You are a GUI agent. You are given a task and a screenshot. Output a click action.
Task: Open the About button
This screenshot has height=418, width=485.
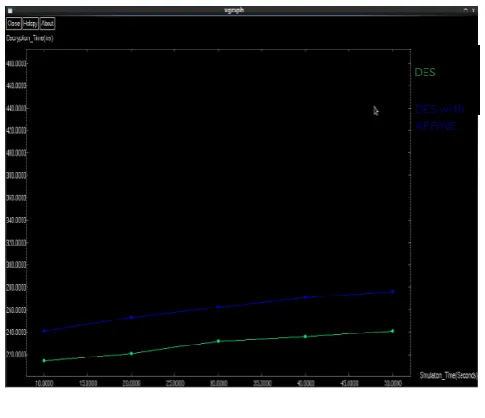[47, 23]
